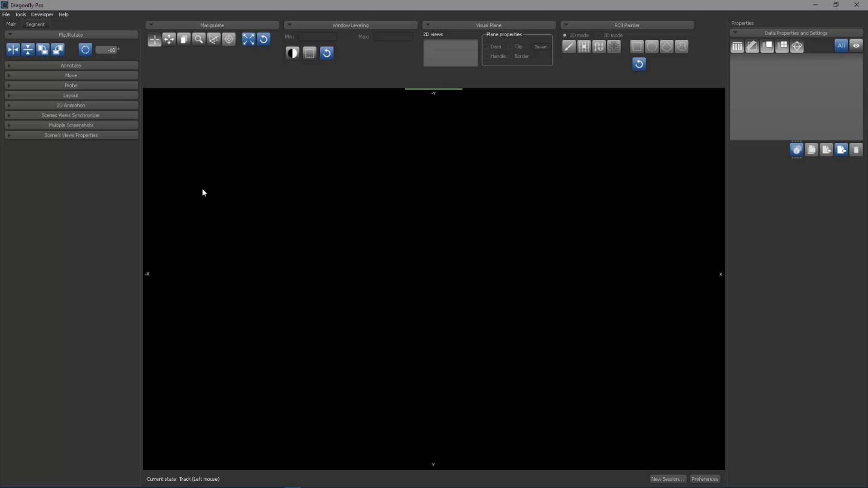The height and width of the screenshot is (488, 868).
Task: Select the Pan (four-arrow) manipulate tool
Action: (x=169, y=40)
